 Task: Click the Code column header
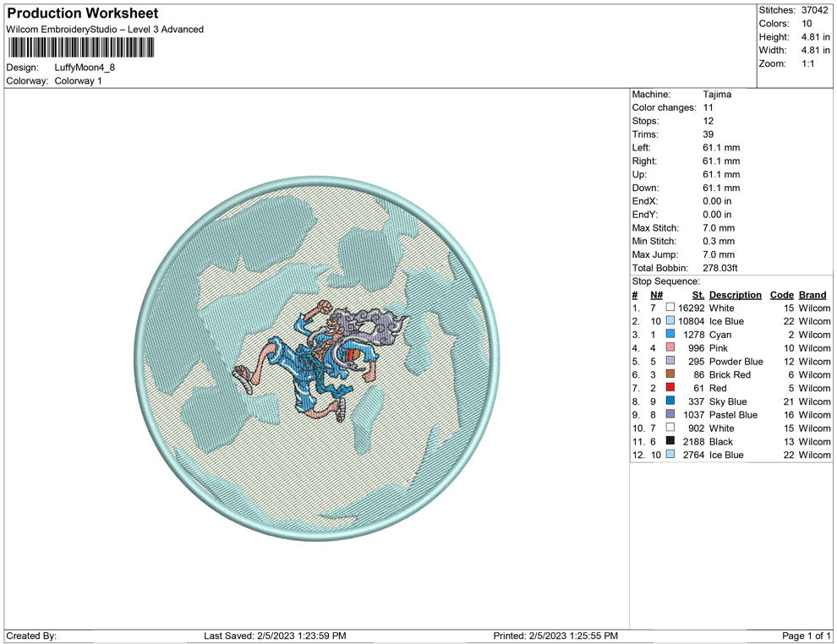point(781,295)
